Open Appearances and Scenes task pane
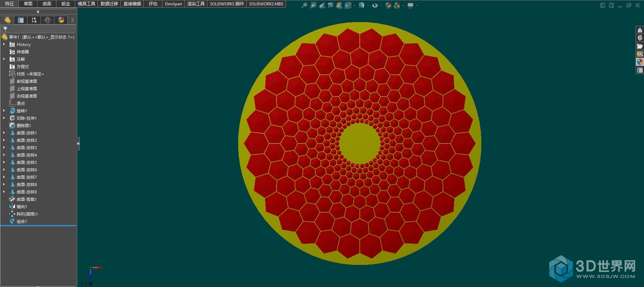The width and height of the screenshot is (644, 287). pos(640,62)
